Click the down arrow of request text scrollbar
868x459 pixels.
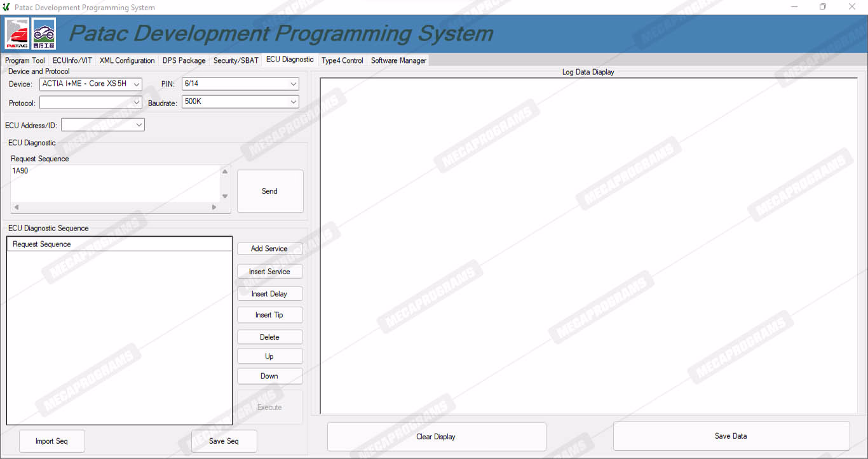pos(225,196)
